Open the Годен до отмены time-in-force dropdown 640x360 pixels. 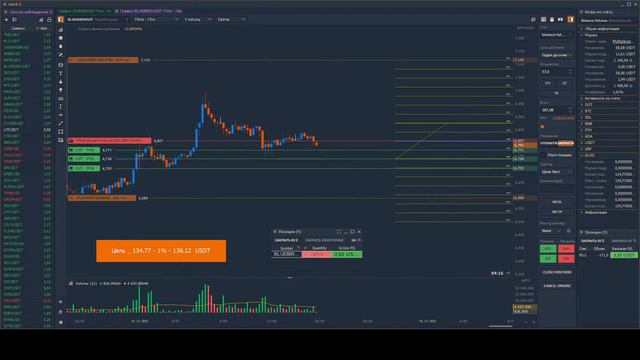pos(557,55)
